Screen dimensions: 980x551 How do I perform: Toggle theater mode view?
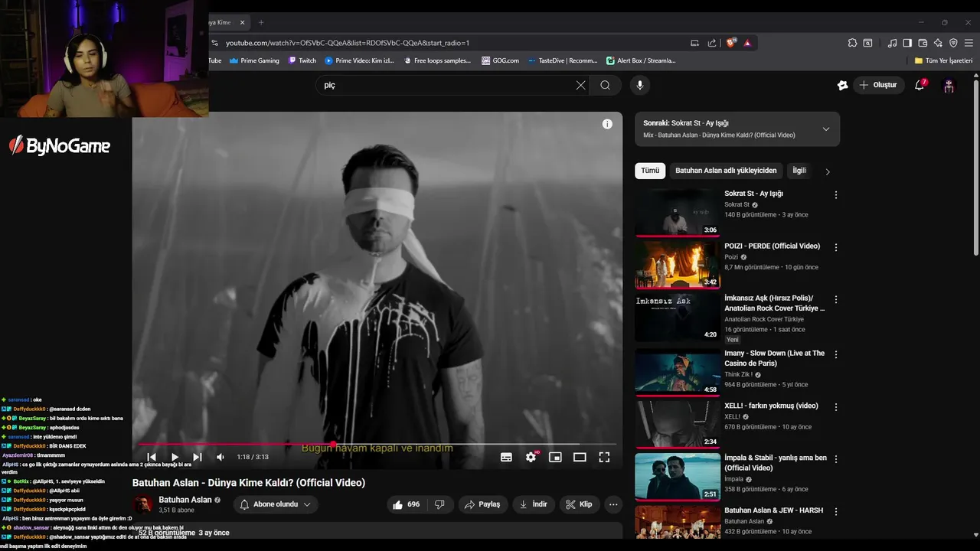point(580,457)
